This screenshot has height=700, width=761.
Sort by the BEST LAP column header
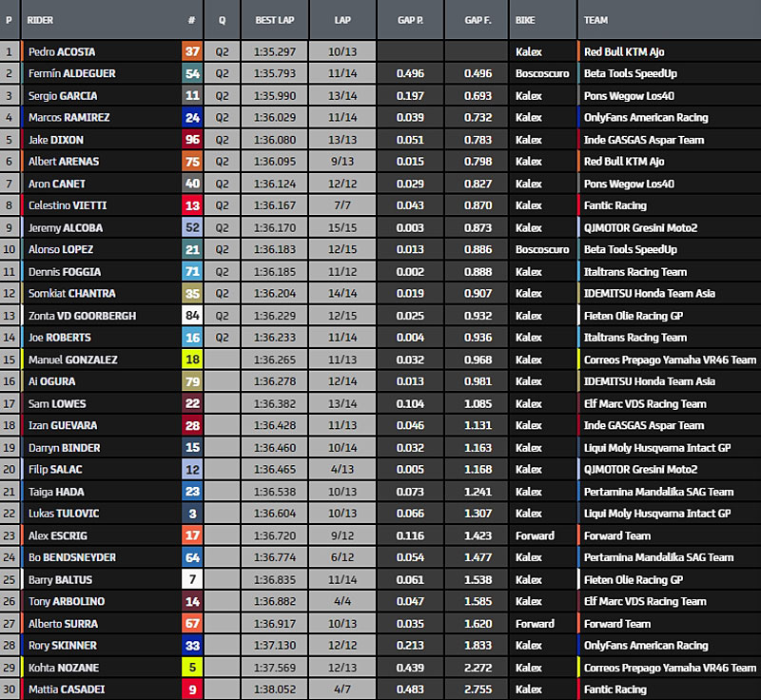[273, 19]
